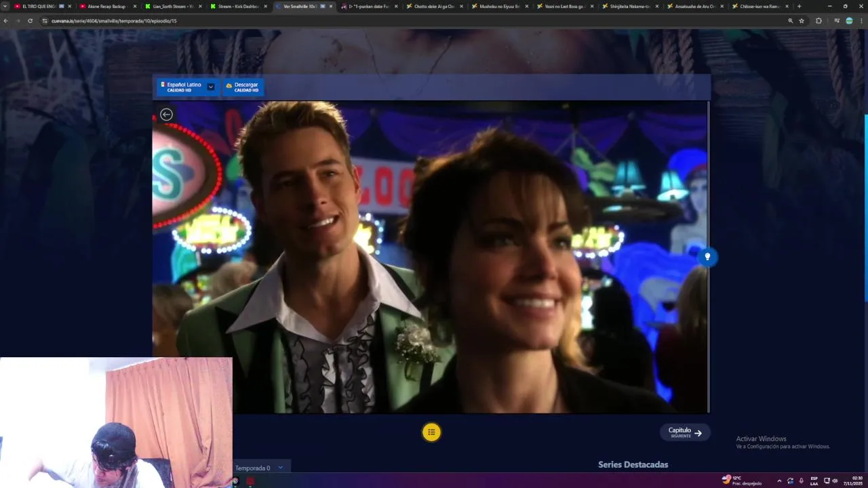
Task: Close the Chitose-kun wa Ramune tab
Action: pos(787,6)
